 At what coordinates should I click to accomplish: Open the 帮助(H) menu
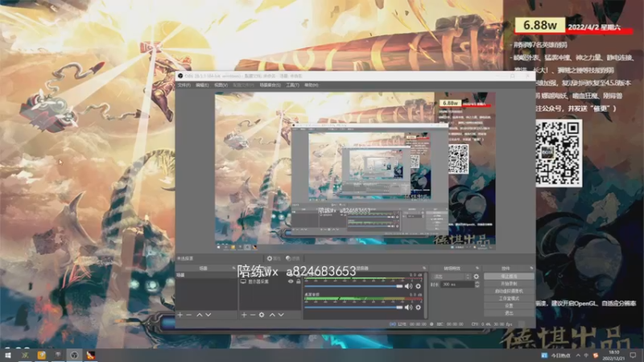click(x=312, y=85)
